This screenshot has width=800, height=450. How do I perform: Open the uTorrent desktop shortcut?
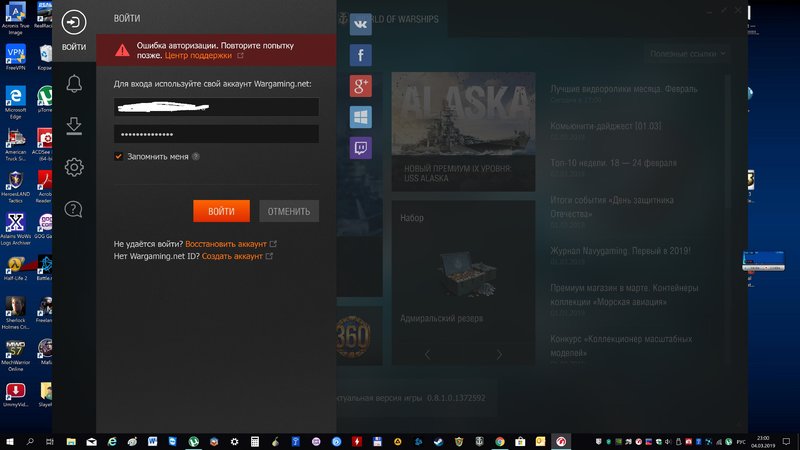45,99
